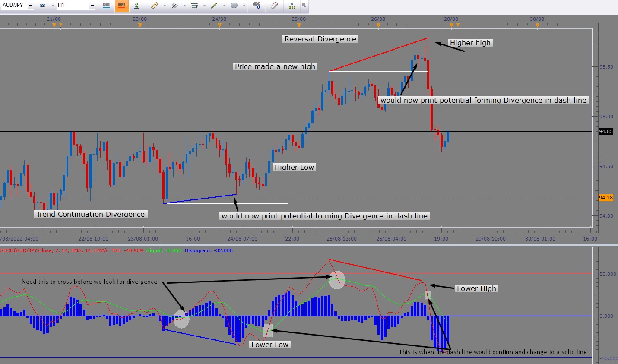Click the orange event marker under 30/08
Image resolution: width=618 pixels, height=364 pixels.
537,26
